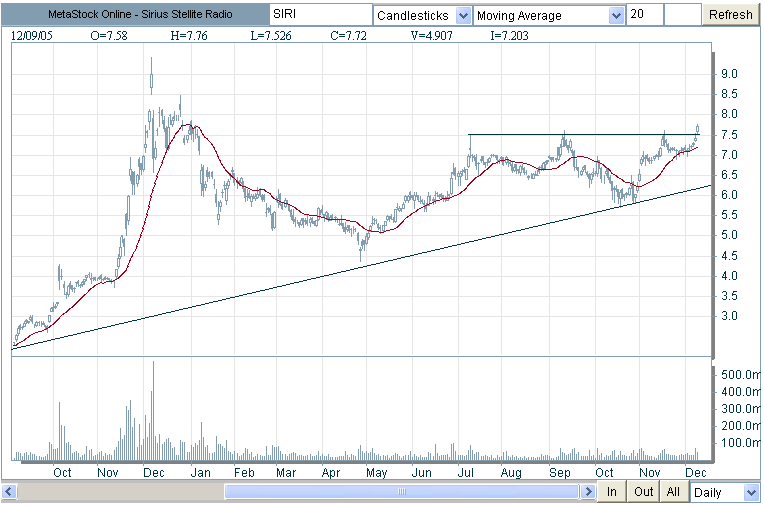This screenshot has width=764, height=506.
Task: Zoom out with the Out button
Action: click(x=643, y=492)
